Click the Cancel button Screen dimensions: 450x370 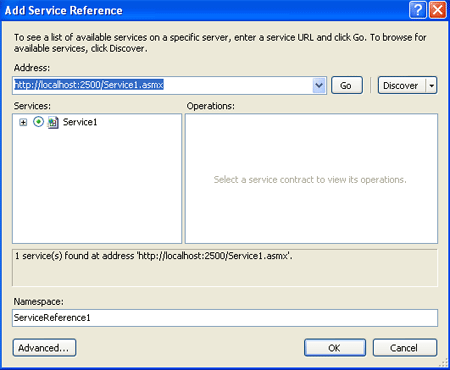pos(405,348)
